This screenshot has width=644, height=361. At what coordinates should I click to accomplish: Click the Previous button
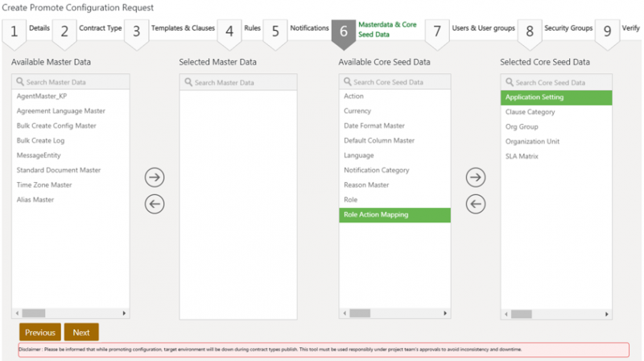pos(40,332)
